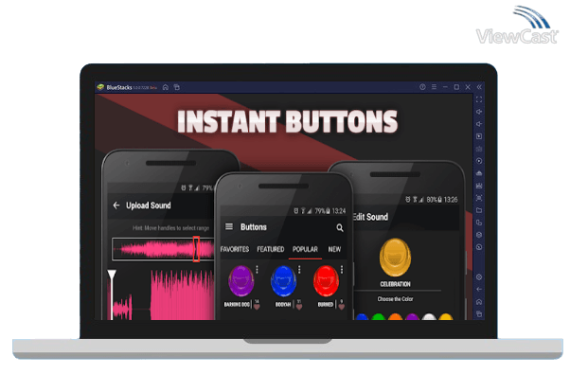The image size is (570, 392).
Task: Favorite the Booyah sound with heart
Action: 299,307
